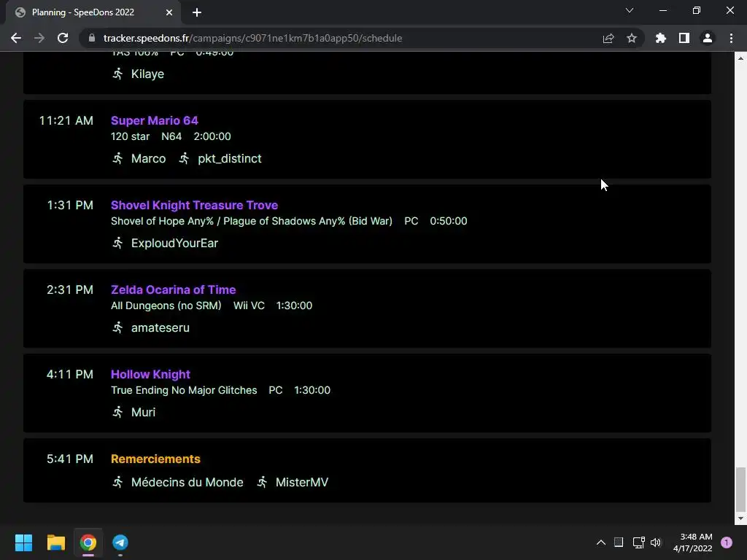Go back to the previous page
The width and height of the screenshot is (747, 560).
(16, 38)
